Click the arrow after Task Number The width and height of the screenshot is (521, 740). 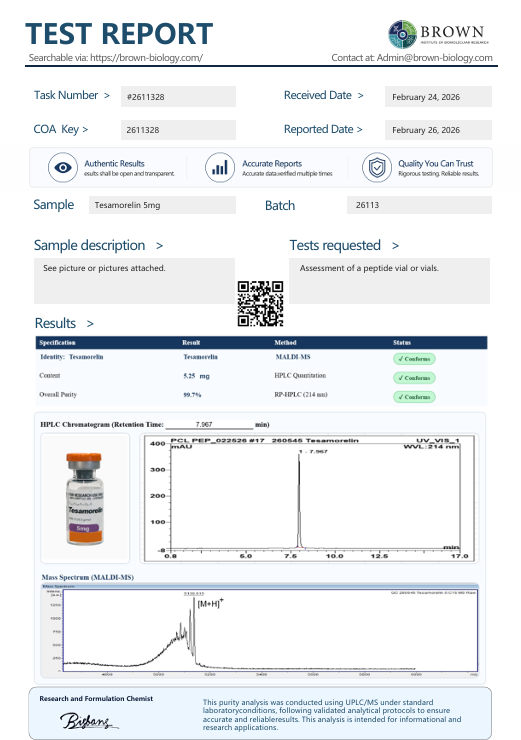pyautogui.click(x=107, y=96)
